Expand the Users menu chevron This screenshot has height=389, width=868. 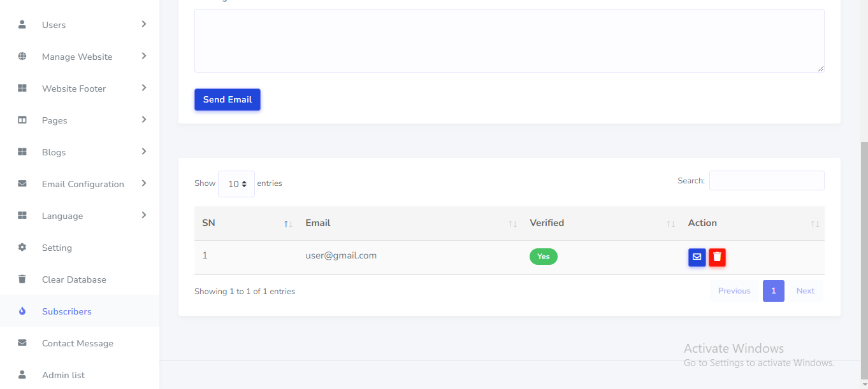144,24
